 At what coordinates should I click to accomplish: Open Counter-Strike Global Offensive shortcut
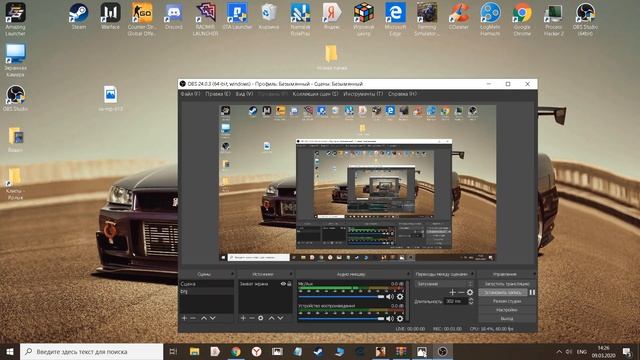tap(142, 20)
